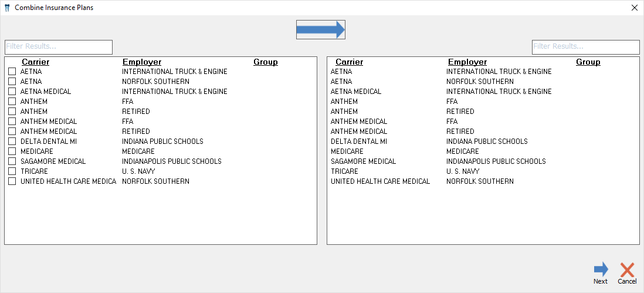Screen dimensions: 644x293
Task: Click the large blue transfer arrow button
Action: pyautogui.click(x=320, y=29)
